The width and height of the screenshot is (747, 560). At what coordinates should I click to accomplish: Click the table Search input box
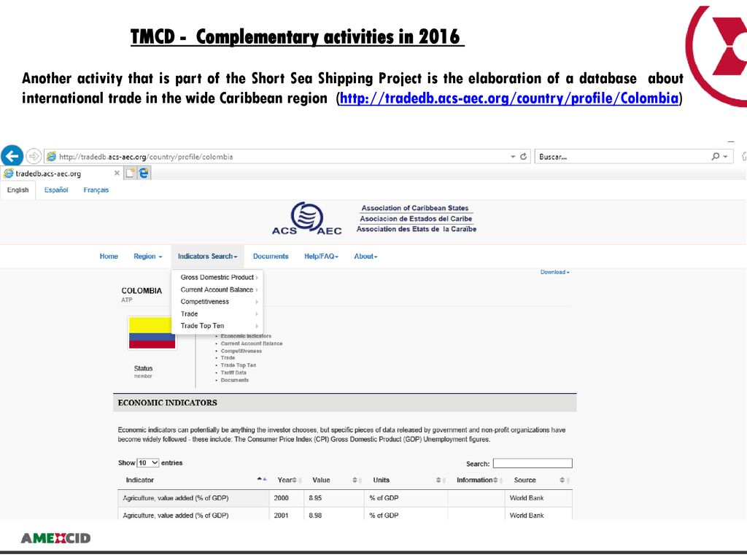[x=533, y=463]
